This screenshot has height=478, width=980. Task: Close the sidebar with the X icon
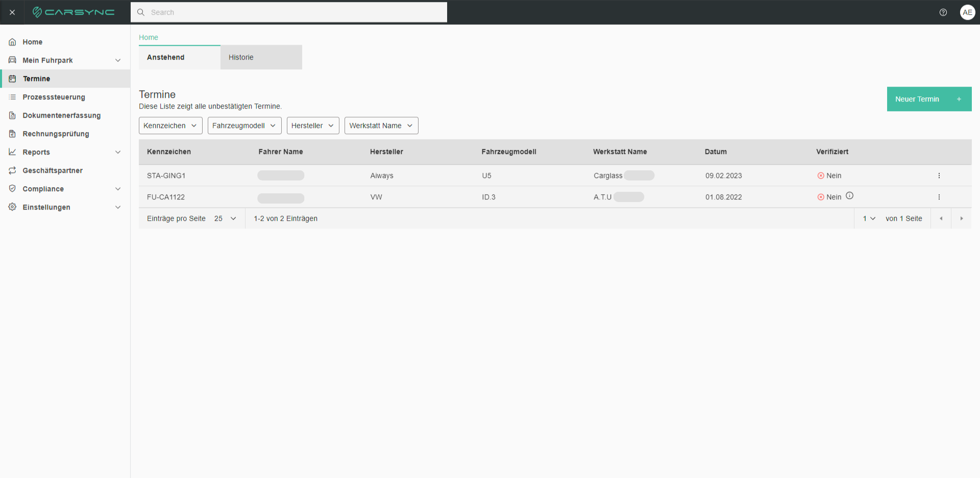tap(12, 12)
